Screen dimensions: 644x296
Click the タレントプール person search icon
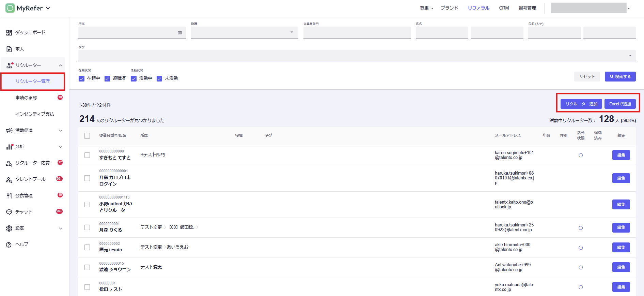click(x=9, y=179)
